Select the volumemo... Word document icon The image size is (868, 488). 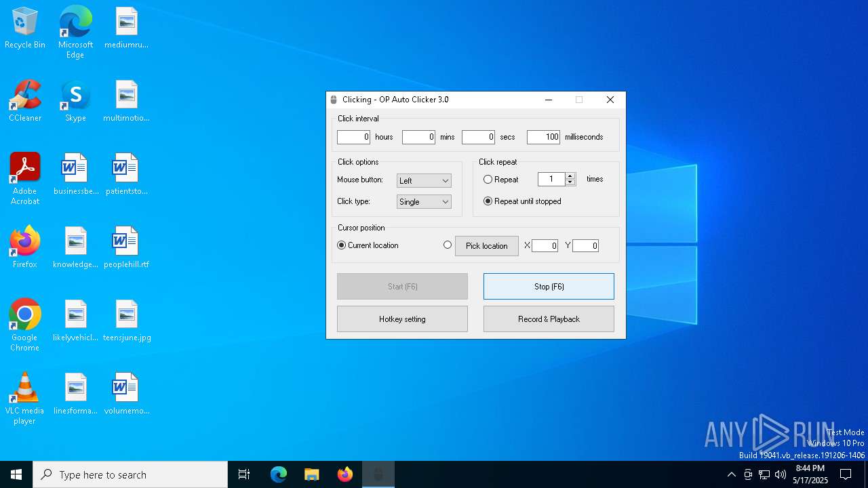point(126,394)
